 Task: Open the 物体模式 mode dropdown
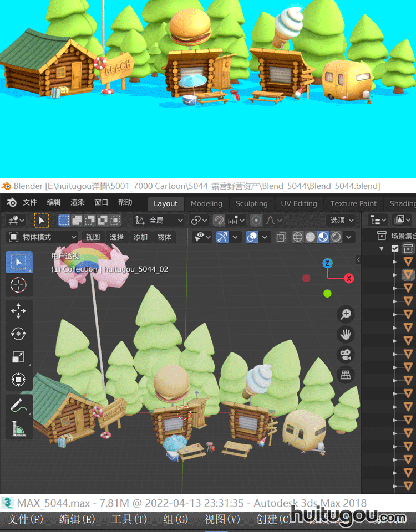tap(43, 237)
